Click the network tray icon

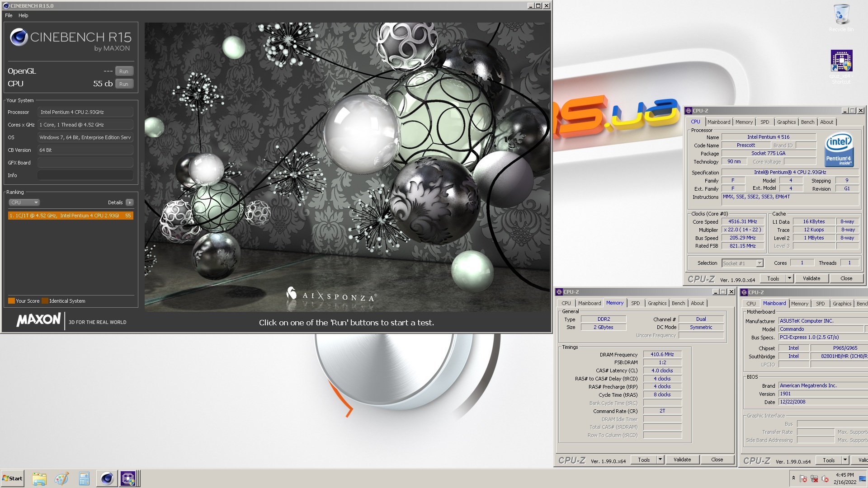click(x=814, y=479)
